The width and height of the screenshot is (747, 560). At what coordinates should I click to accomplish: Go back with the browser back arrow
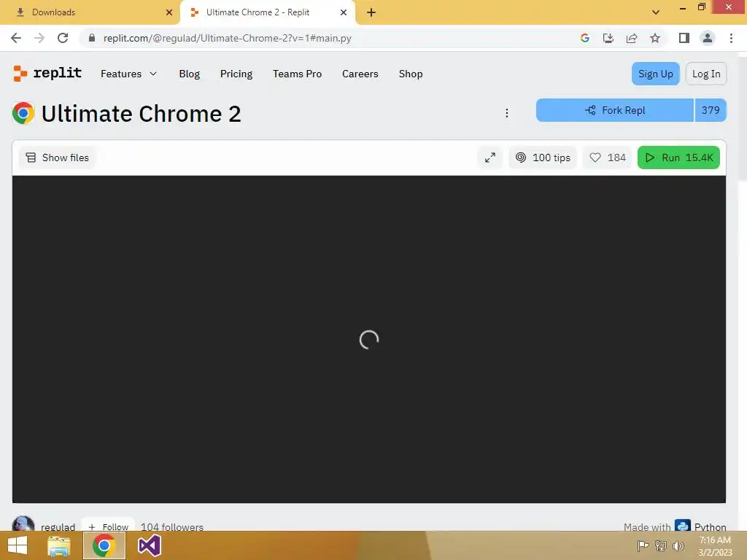[16, 38]
